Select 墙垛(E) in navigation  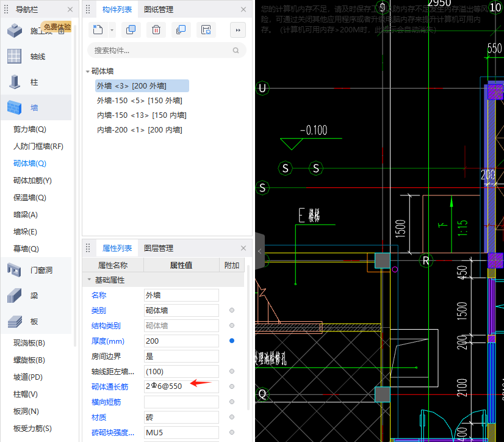(25, 231)
